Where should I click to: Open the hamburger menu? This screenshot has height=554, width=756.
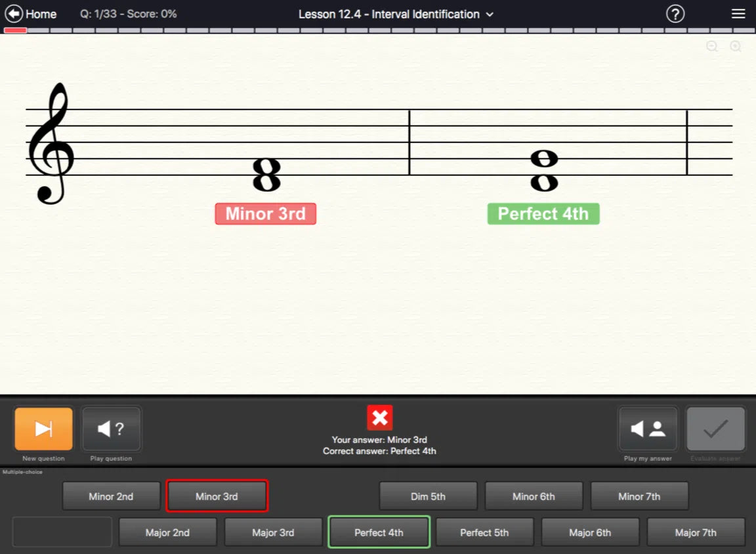click(x=738, y=13)
